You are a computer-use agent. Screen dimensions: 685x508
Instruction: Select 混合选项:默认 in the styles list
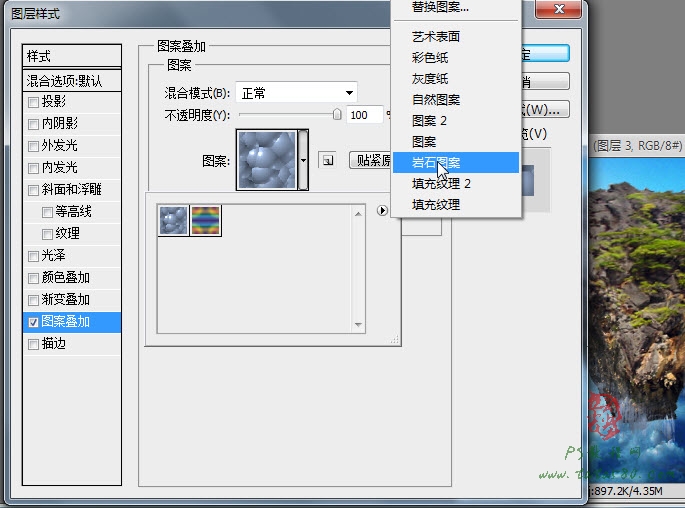click(x=72, y=81)
